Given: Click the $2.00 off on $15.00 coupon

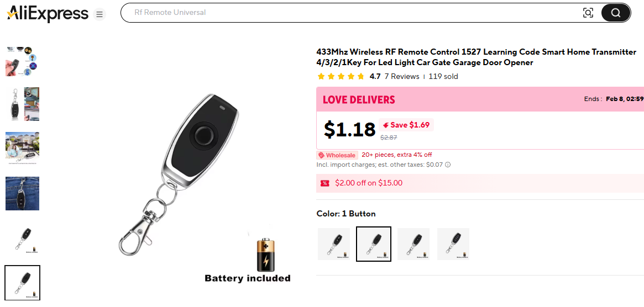Looking at the screenshot, I should tap(369, 183).
